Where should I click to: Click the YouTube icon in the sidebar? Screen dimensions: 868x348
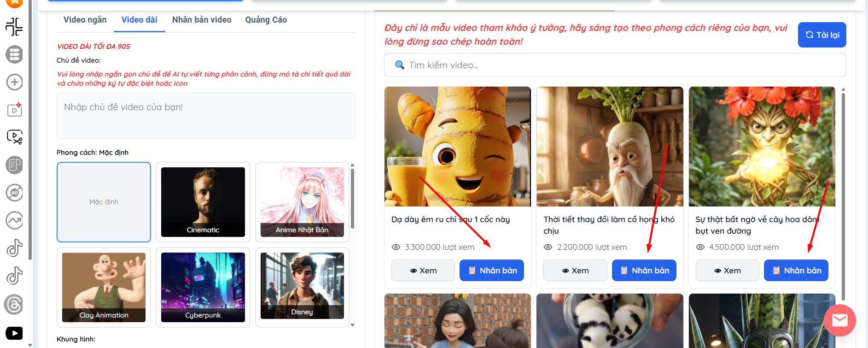(x=14, y=333)
